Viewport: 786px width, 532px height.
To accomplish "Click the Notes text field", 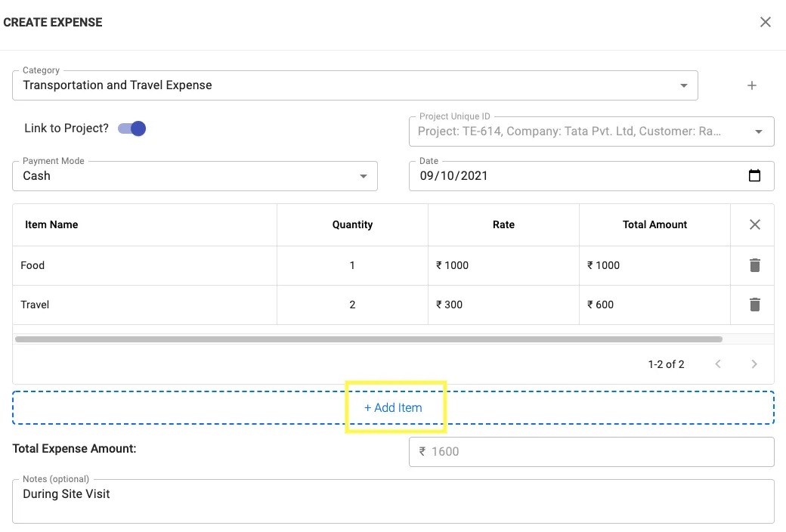I will (x=393, y=501).
